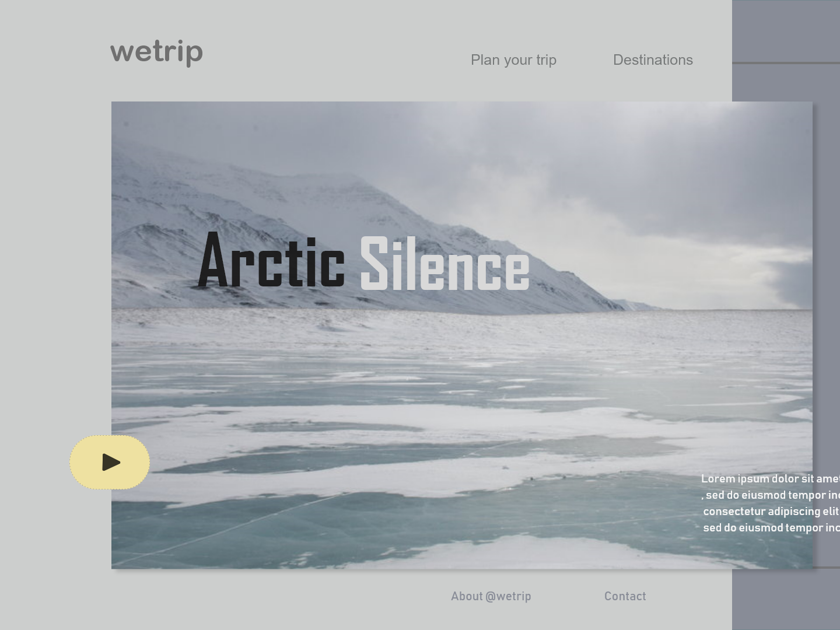
Task: Click the black triangle inside the play button
Action: click(x=111, y=462)
